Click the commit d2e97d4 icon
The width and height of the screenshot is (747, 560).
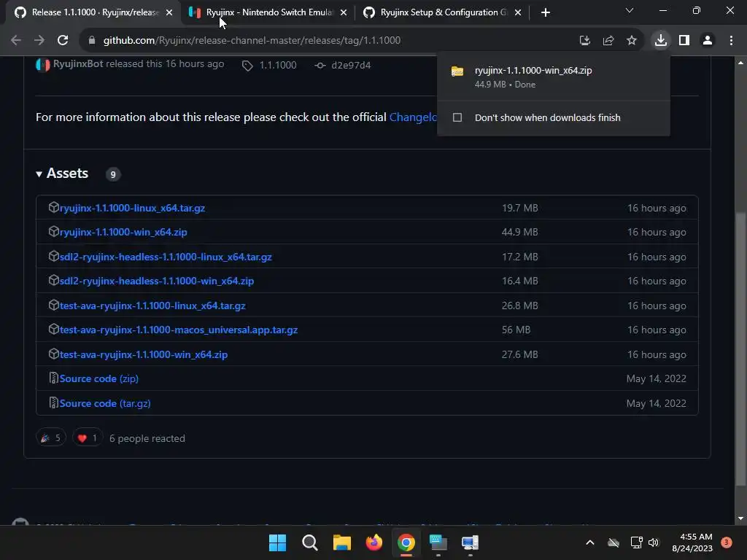(320, 65)
